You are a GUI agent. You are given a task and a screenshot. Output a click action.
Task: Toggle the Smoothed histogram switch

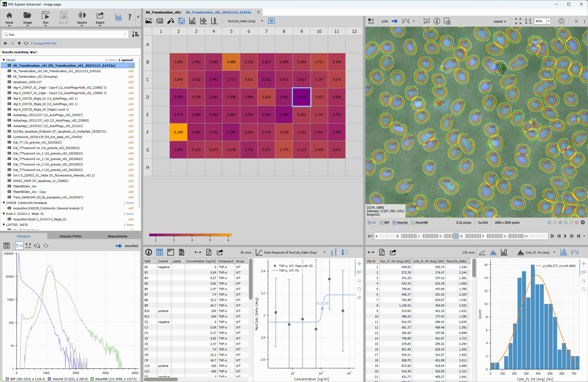click(x=119, y=246)
